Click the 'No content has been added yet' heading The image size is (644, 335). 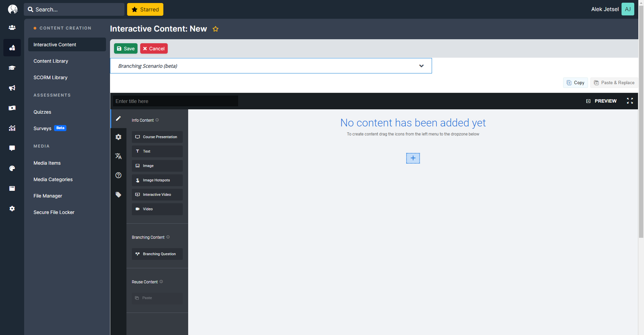(x=413, y=123)
